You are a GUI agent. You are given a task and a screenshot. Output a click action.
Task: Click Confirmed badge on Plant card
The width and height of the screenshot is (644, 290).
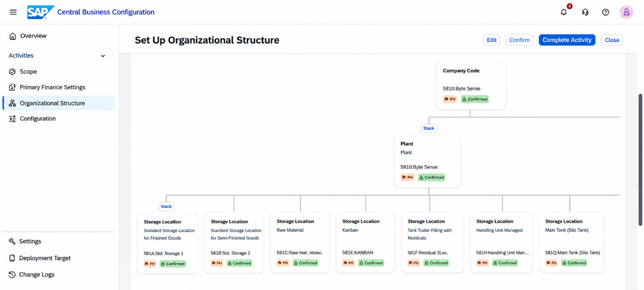[x=431, y=177]
